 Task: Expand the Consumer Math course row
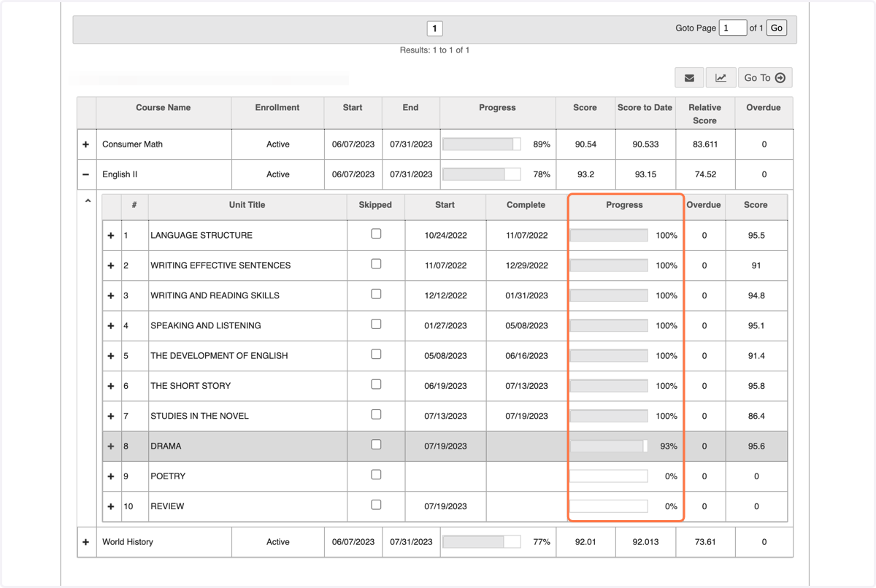(x=86, y=144)
